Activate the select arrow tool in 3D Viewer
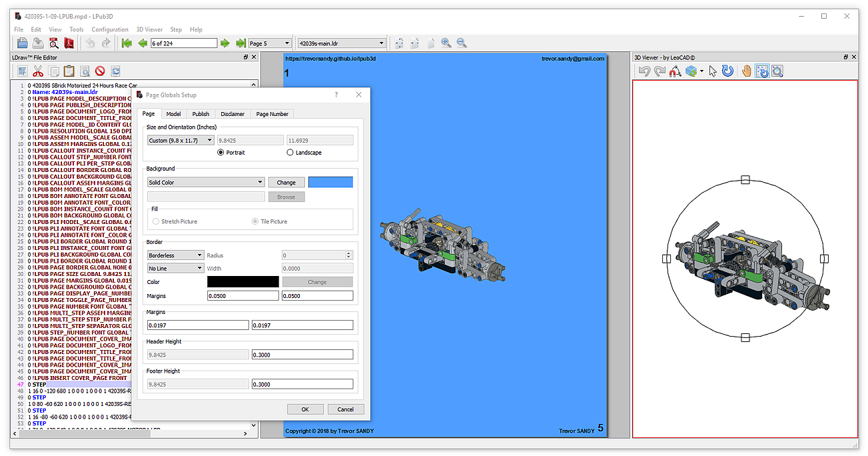868x456 pixels. pyautogui.click(x=712, y=71)
